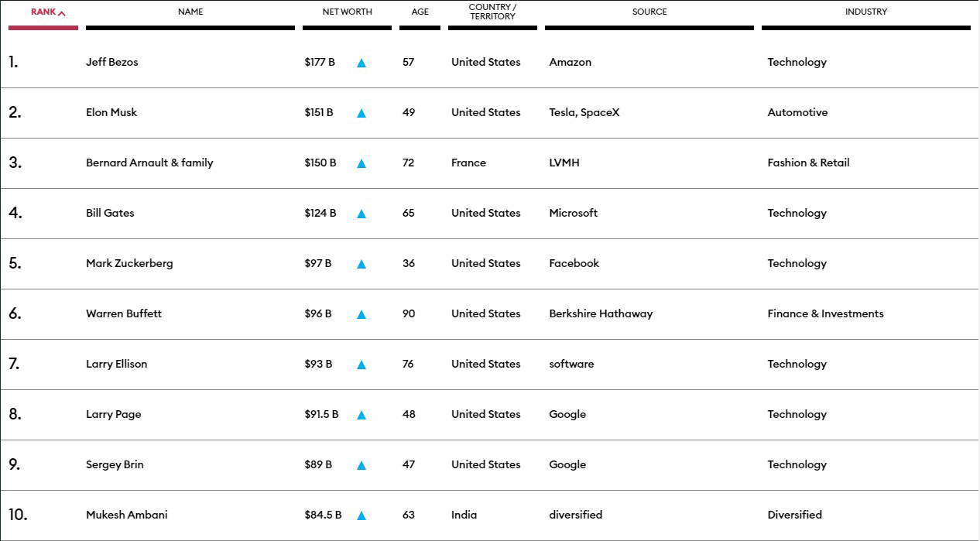Toggle sort order with the Rank column chevron
Viewport: 980px width, 541px height.
[x=62, y=13]
